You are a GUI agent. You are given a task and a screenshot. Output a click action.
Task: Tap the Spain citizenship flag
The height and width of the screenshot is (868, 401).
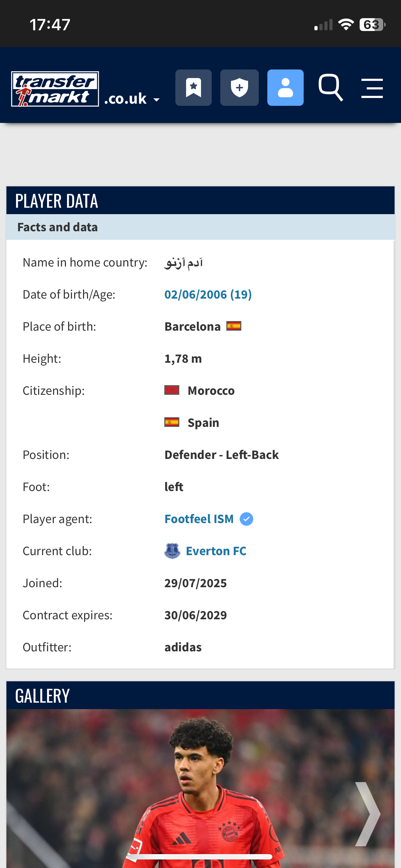click(x=172, y=422)
